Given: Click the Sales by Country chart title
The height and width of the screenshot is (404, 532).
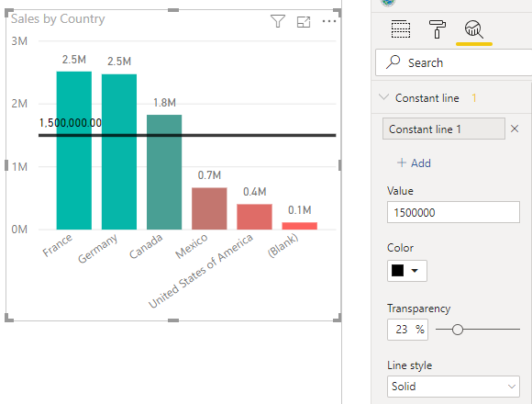Looking at the screenshot, I should [x=58, y=19].
